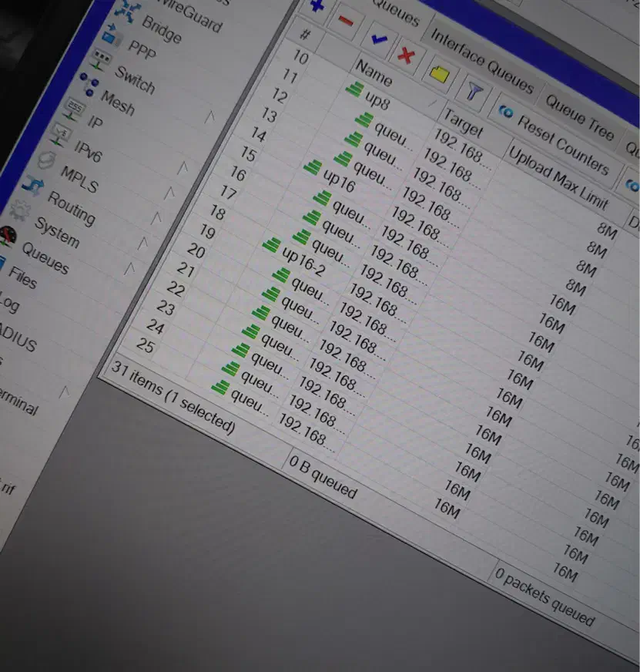
Task: Click the queue icon in row 21
Action: (261, 313)
